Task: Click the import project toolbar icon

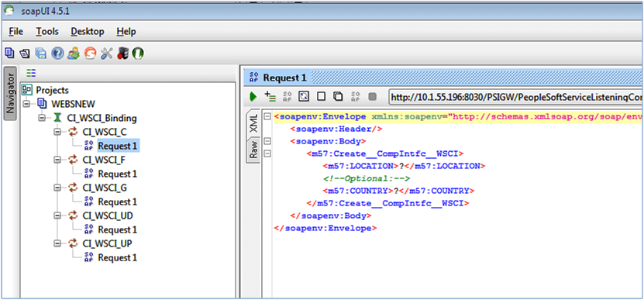Action: [25, 53]
